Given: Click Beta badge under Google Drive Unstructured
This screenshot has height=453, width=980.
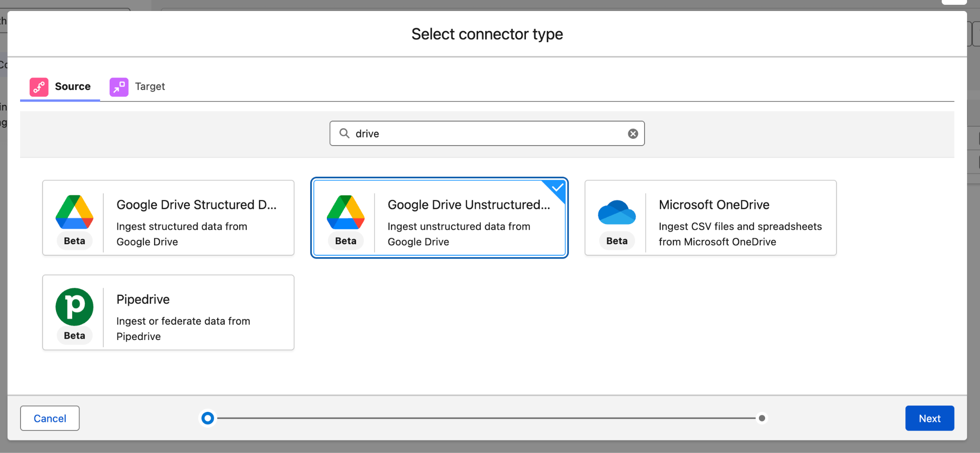Looking at the screenshot, I should tap(345, 241).
